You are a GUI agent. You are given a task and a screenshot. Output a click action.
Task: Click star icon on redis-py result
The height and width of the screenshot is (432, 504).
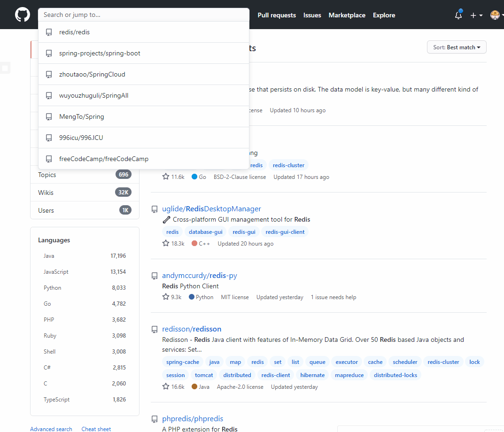click(x=166, y=297)
